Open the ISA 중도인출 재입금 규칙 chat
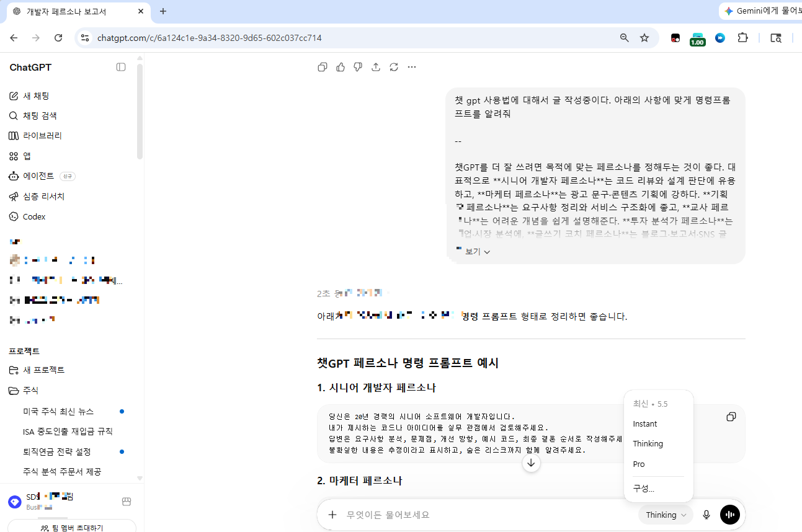This screenshot has height=532, width=802. pos(68,432)
